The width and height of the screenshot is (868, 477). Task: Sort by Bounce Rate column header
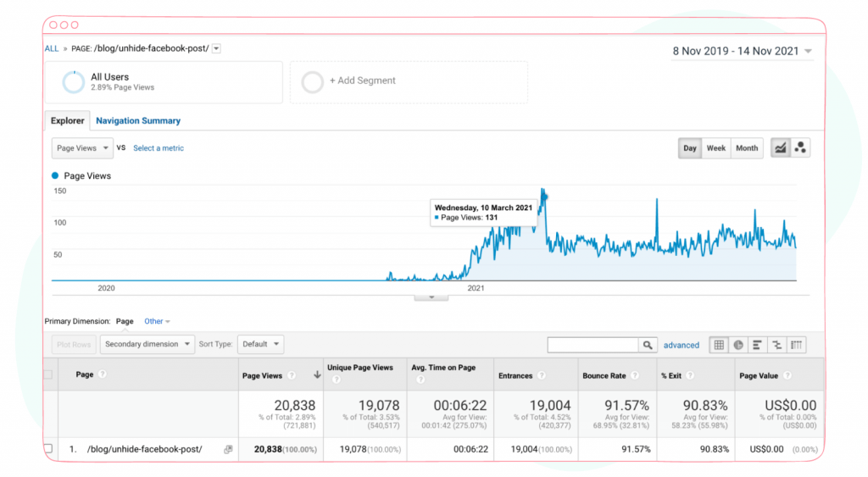604,375
